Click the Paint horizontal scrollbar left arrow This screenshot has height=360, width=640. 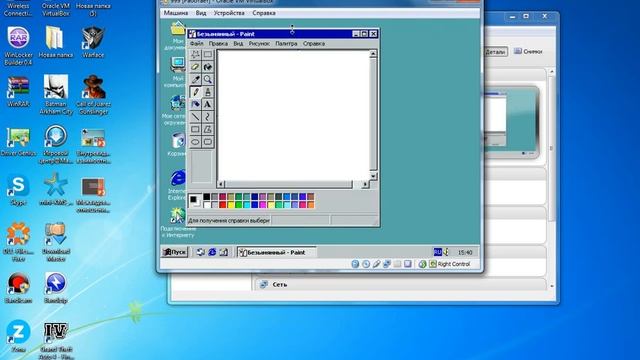[221, 184]
